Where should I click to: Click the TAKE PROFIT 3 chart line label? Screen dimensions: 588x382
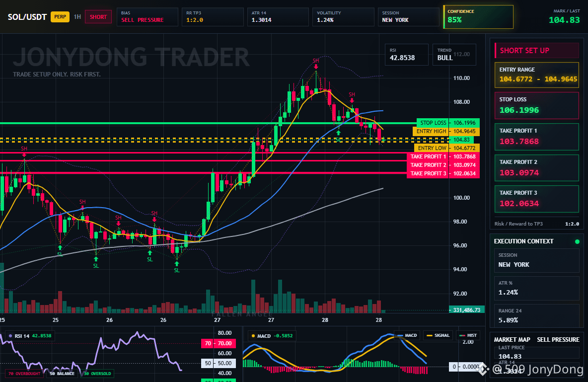coord(443,173)
